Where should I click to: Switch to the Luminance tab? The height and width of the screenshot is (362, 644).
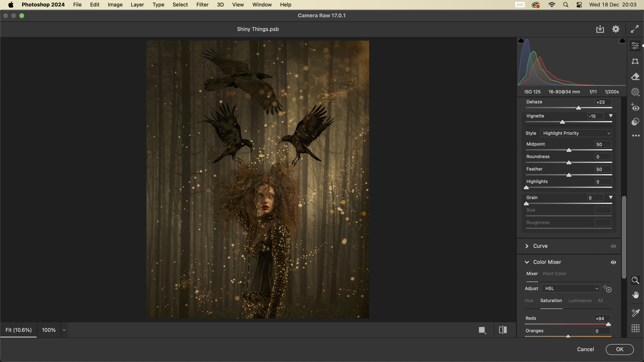click(x=580, y=300)
